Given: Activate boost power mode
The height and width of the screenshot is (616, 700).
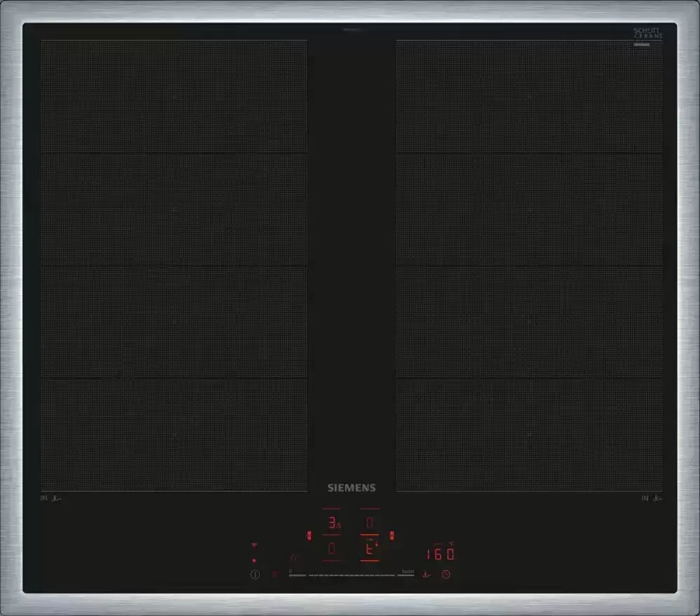Looking at the screenshot, I should [x=408, y=573].
